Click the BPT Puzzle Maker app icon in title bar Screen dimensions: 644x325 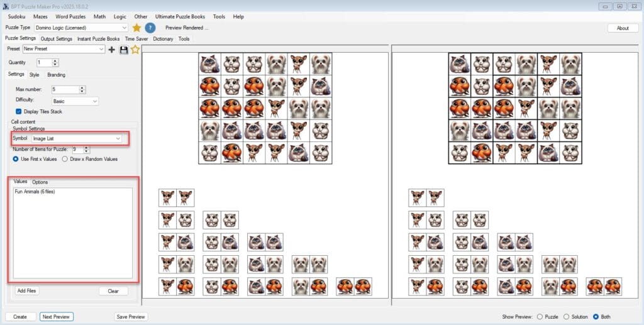5,6
